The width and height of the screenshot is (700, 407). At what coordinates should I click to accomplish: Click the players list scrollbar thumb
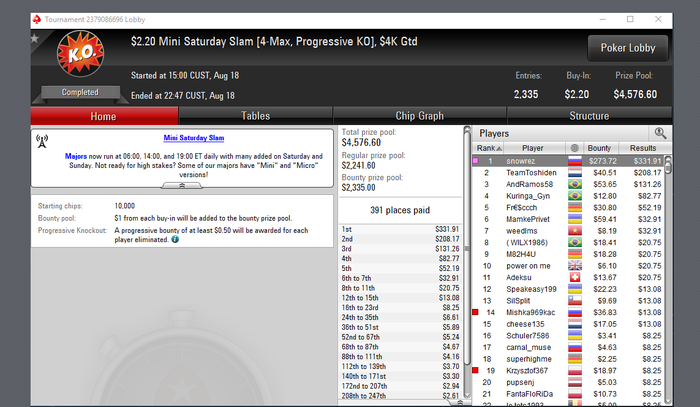(668, 165)
